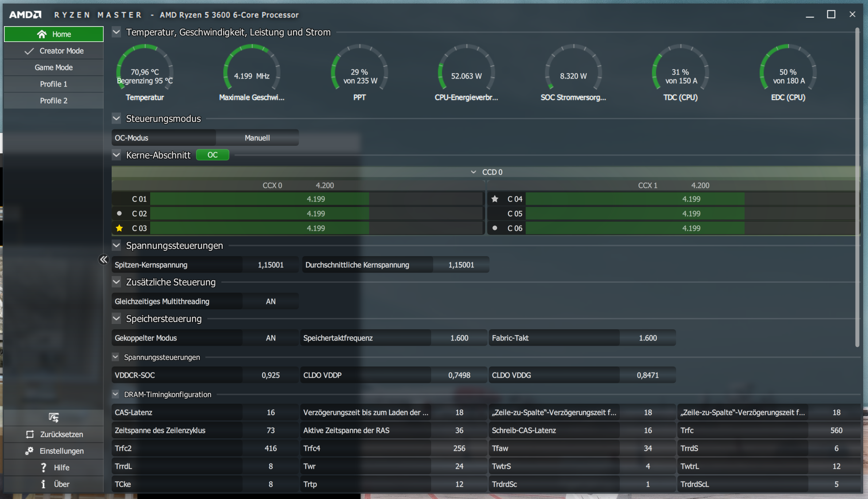Collapse the DRAM-Timingkonfiguration subsection
Image resolution: width=868 pixels, height=499 pixels.
(x=116, y=394)
